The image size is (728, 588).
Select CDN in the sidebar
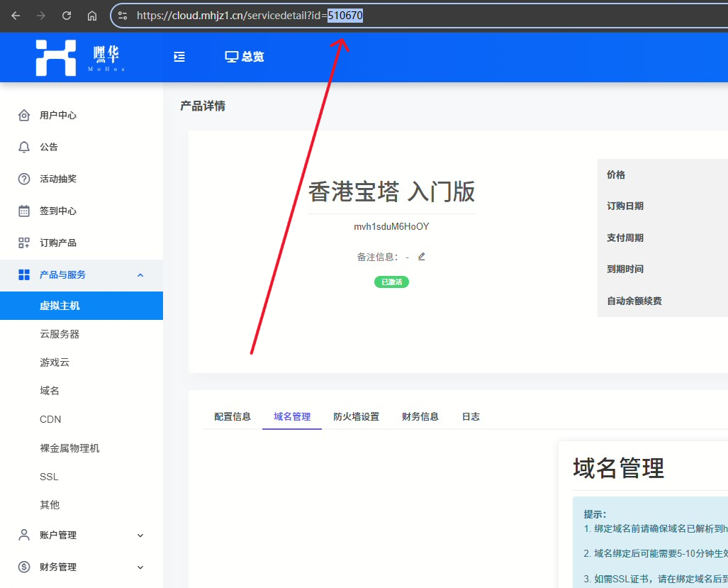[50, 419]
